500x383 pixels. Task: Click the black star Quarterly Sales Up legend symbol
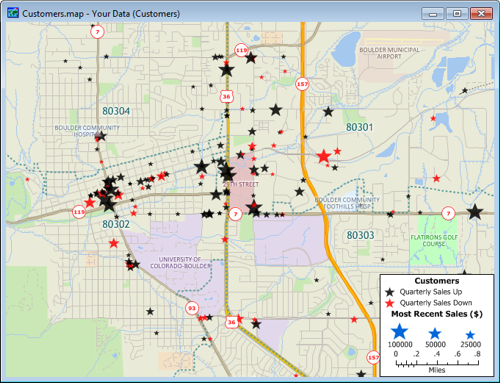click(x=389, y=292)
